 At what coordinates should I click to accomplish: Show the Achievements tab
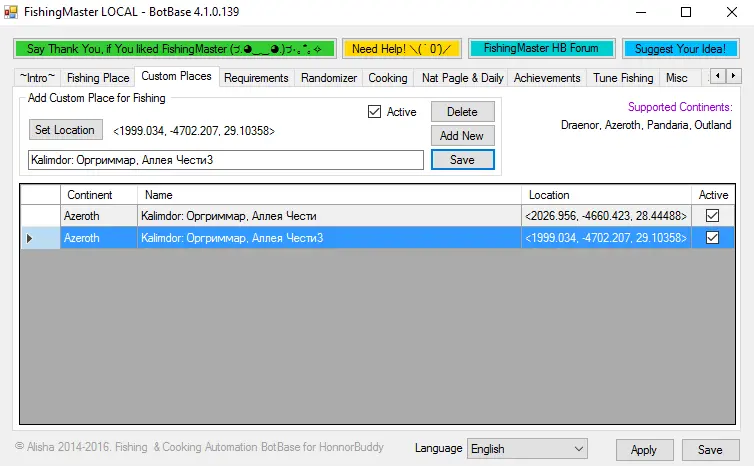[547, 78]
